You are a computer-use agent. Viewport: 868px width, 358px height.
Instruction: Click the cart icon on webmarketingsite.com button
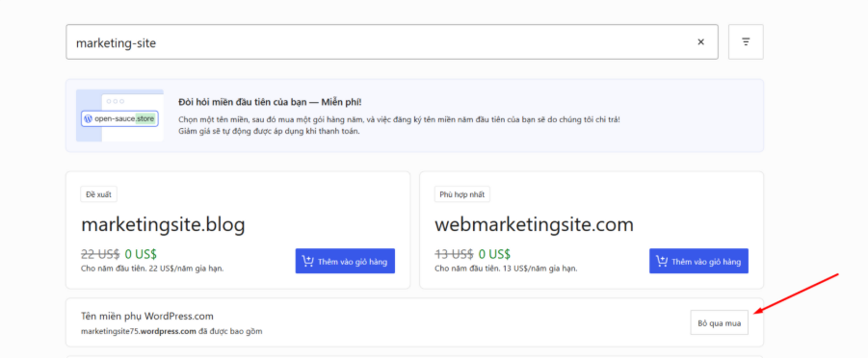pos(662,261)
